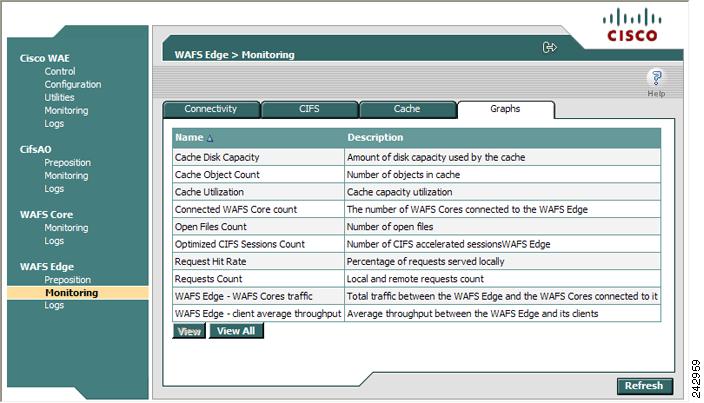Click description 'Cache capacity utilization'
The image size is (704, 403).
399,193
